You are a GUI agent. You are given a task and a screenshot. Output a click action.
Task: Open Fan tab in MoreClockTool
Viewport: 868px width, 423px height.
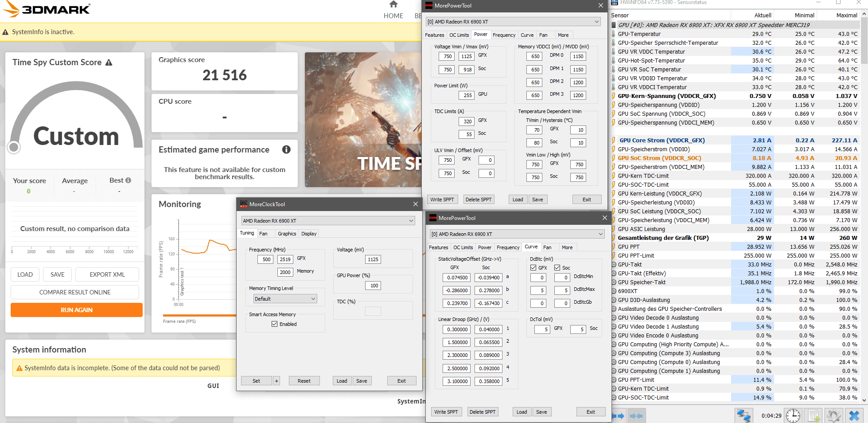(263, 234)
